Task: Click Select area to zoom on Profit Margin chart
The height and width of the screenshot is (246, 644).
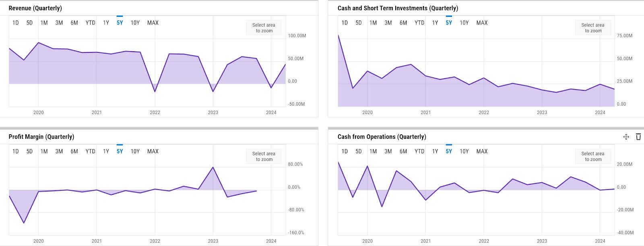Action: (x=264, y=156)
